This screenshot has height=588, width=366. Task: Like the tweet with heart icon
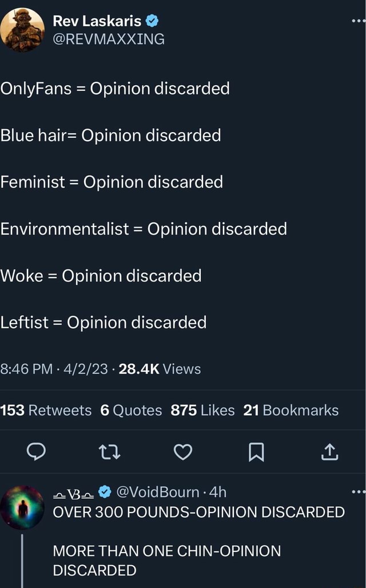coord(183,452)
